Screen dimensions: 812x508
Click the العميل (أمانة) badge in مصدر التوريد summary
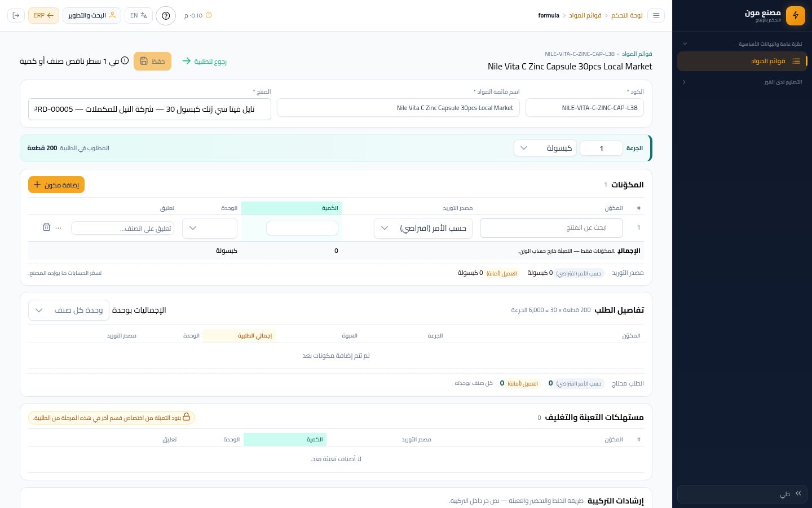pyautogui.click(x=501, y=273)
